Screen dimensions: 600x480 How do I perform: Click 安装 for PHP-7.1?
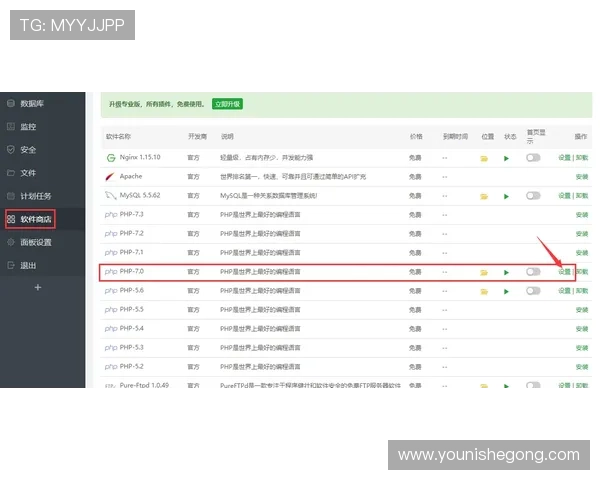click(582, 253)
